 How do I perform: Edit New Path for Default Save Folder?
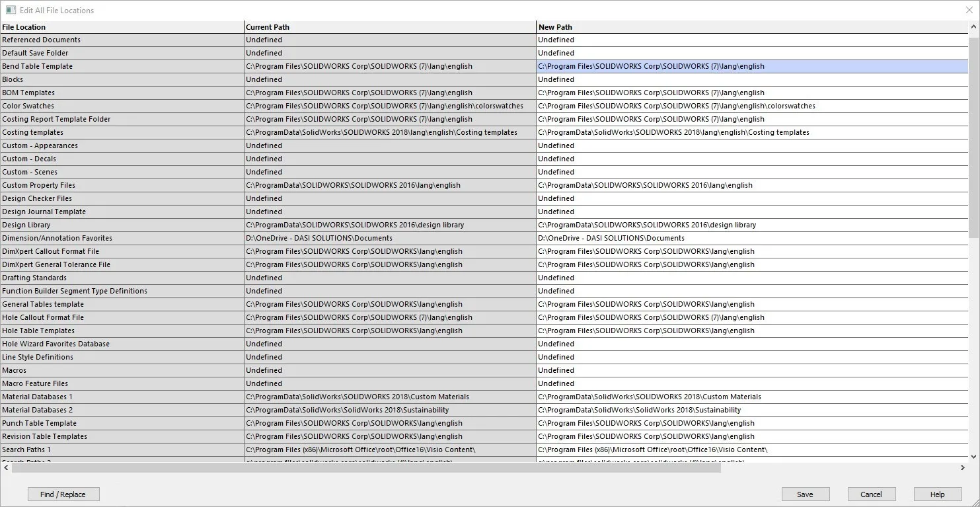tap(752, 53)
